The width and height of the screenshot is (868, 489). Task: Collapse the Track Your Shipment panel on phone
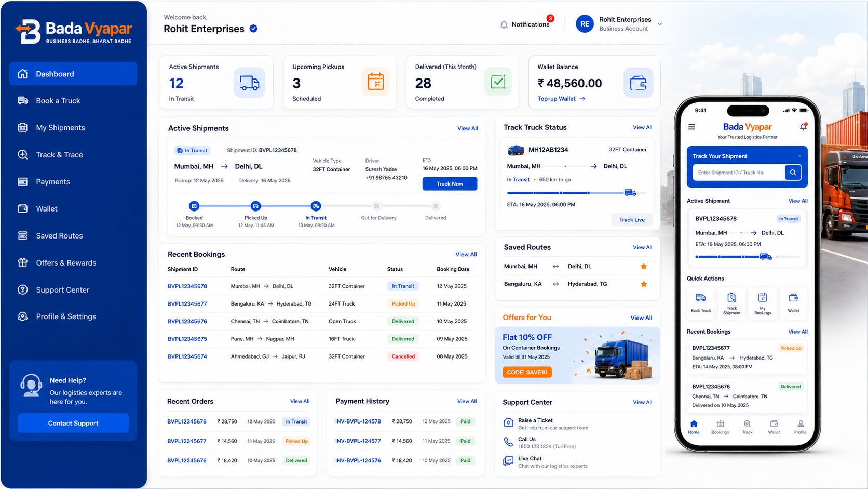click(799, 156)
